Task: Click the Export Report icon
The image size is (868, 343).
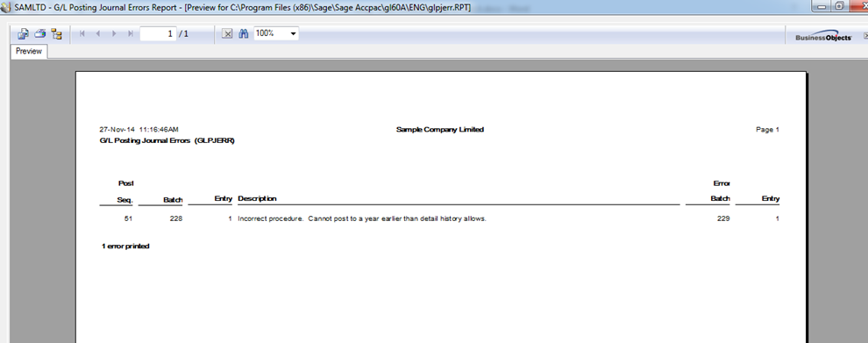Action: tap(23, 34)
